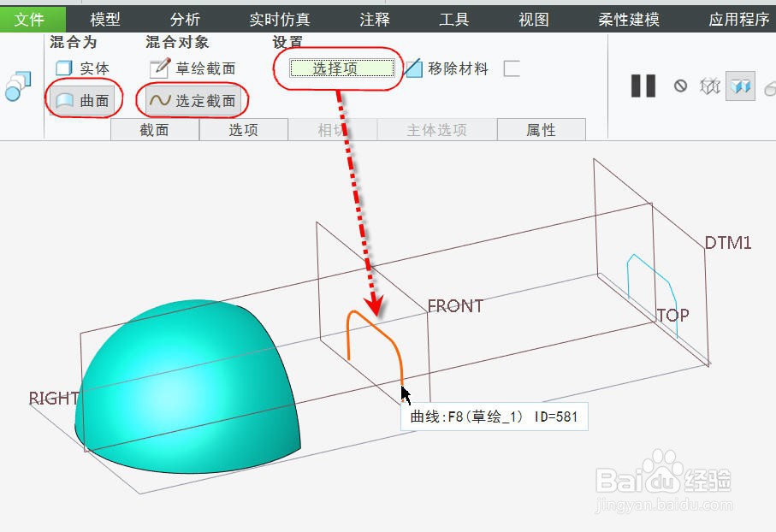Screen dimensions: 776x532
Task: Click the DTM1 datum plane label
Action: tap(728, 243)
